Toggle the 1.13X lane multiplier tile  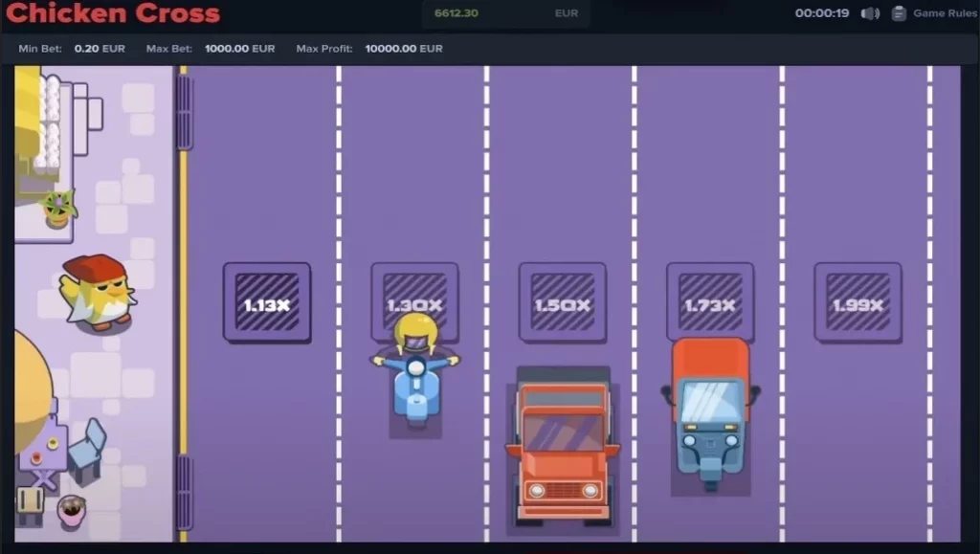[267, 301]
